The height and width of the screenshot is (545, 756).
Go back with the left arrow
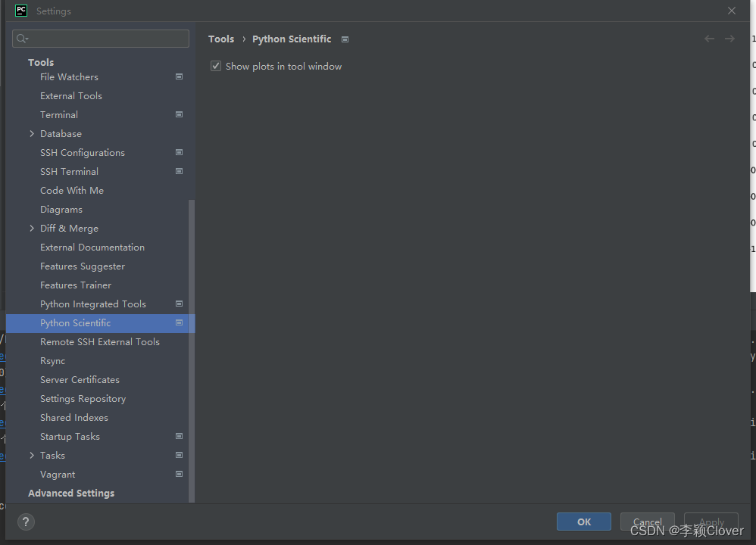click(709, 39)
